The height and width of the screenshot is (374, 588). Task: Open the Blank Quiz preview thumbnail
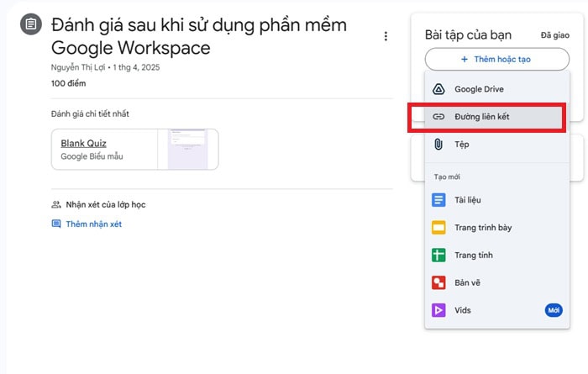click(x=188, y=150)
